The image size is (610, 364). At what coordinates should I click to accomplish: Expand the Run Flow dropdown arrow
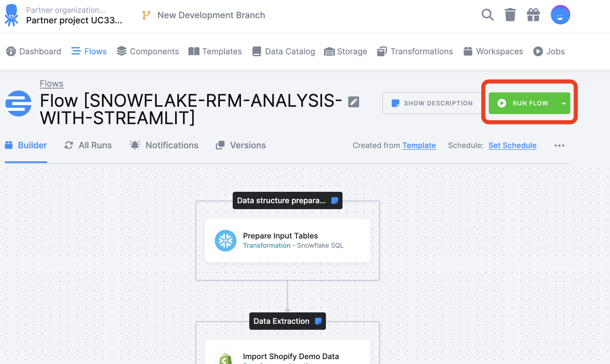[x=564, y=103]
